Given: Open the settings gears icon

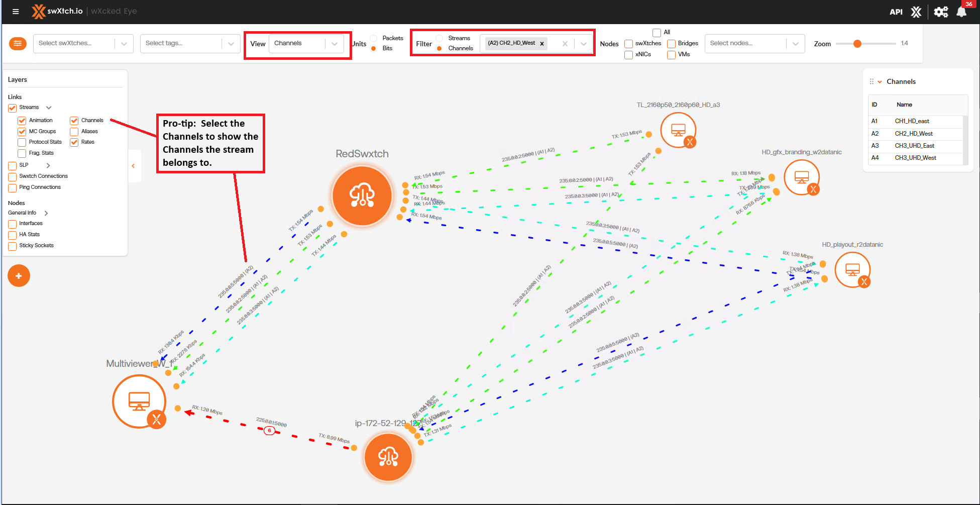Looking at the screenshot, I should click(x=941, y=12).
